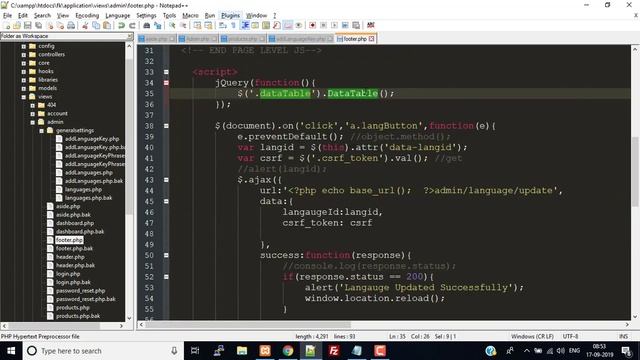This screenshot has width=640, height=360.
Task: Open the Plugins menu
Action: (230, 16)
